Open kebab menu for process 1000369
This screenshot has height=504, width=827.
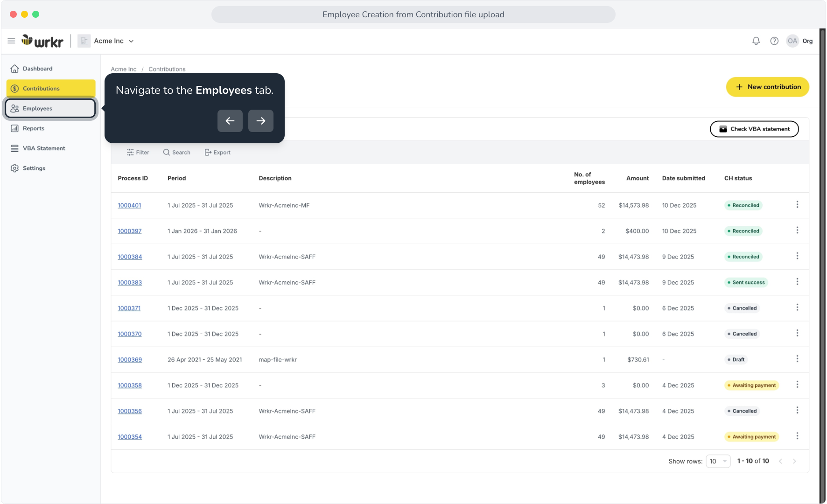coord(797,359)
